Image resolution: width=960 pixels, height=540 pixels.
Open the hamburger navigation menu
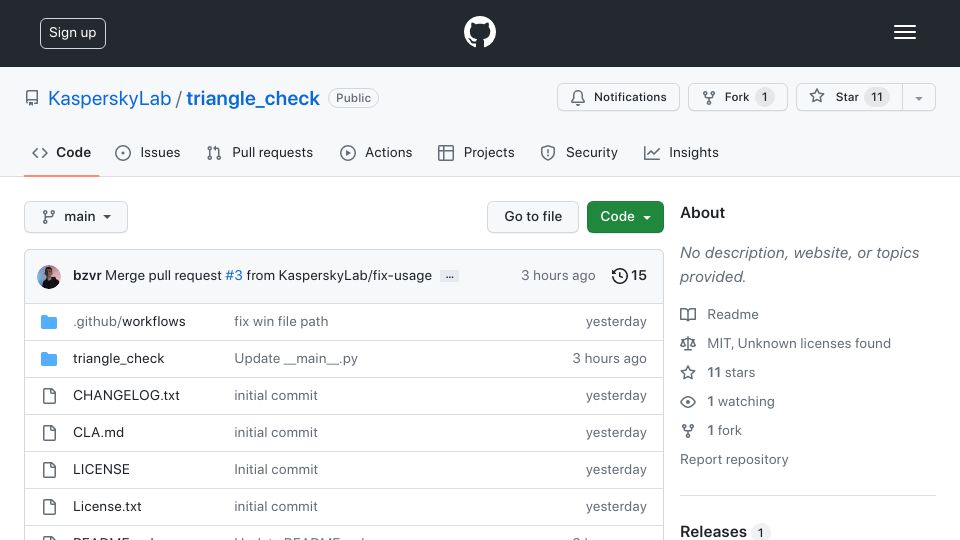(x=904, y=32)
